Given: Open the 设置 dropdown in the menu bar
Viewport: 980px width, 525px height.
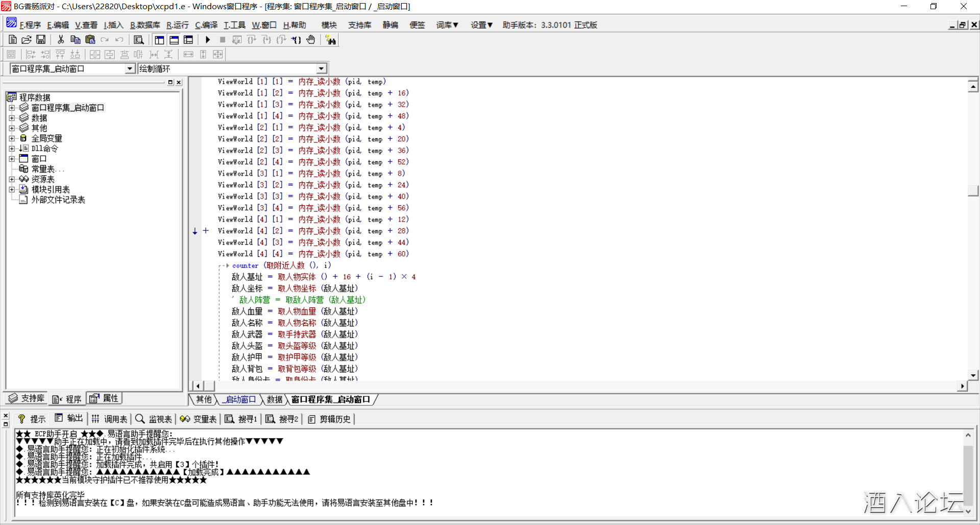Looking at the screenshot, I should tap(481, 25).
